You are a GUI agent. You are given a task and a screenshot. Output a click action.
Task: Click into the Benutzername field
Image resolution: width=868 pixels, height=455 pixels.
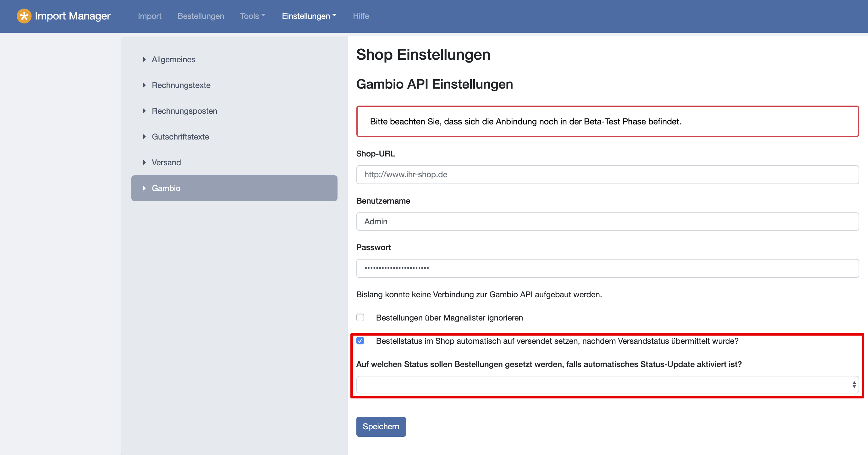[607, 222]
